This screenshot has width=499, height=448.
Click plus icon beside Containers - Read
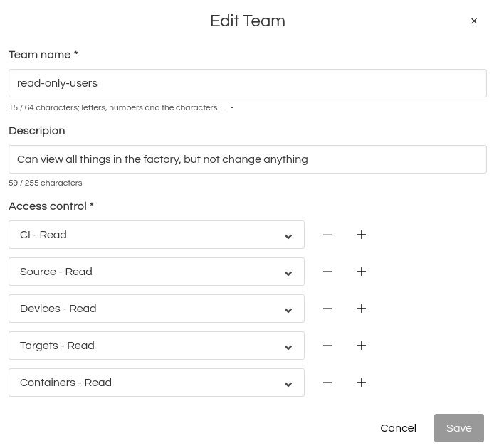(362, 383)
